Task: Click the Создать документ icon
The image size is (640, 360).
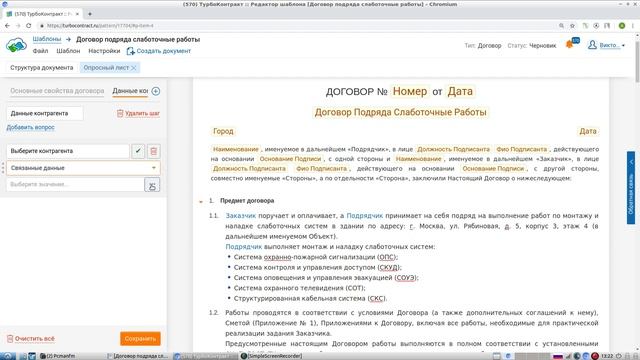Action: 130,51
